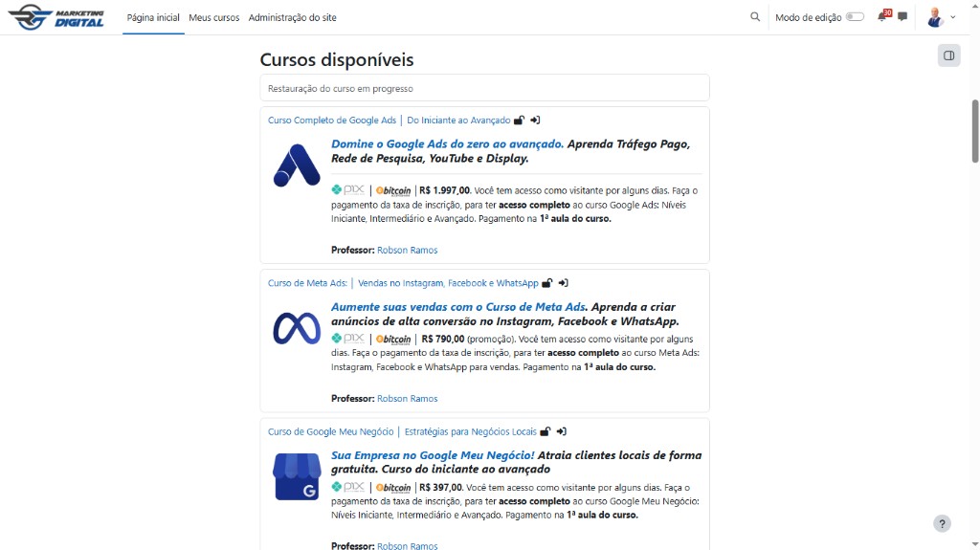Image resolution: width=980 pixels, height=550 pixels.
Task: Click the Google Meu Negócio store thumbnail
Action: (297, 476)
